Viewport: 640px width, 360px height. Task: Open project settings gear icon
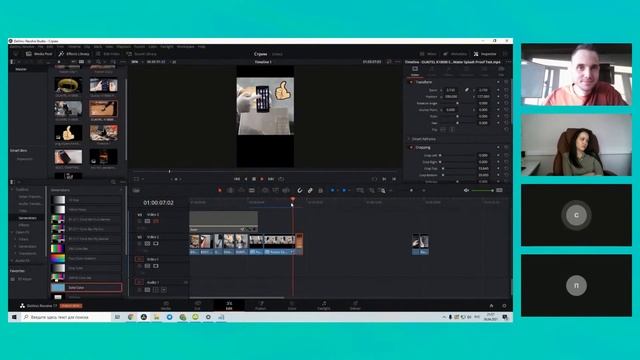[504, 306]
